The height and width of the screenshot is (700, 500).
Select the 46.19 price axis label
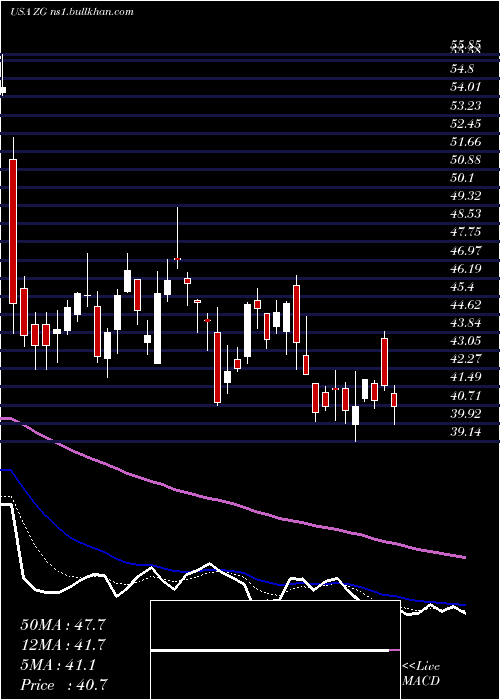click(x=466, y=268)
